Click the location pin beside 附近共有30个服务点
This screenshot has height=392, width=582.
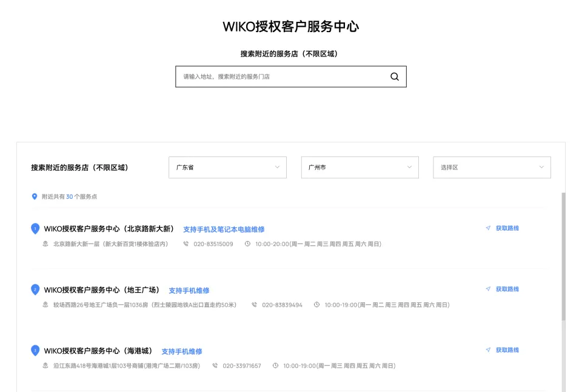35,197
